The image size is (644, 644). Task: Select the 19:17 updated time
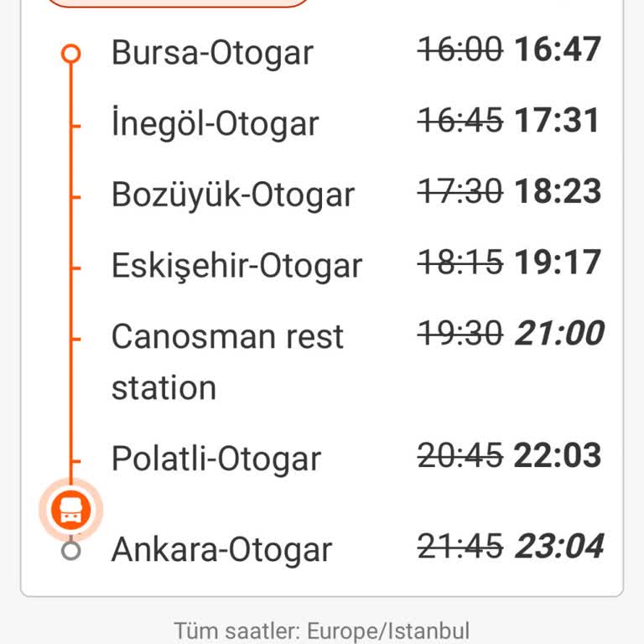[x=558, y=262]
